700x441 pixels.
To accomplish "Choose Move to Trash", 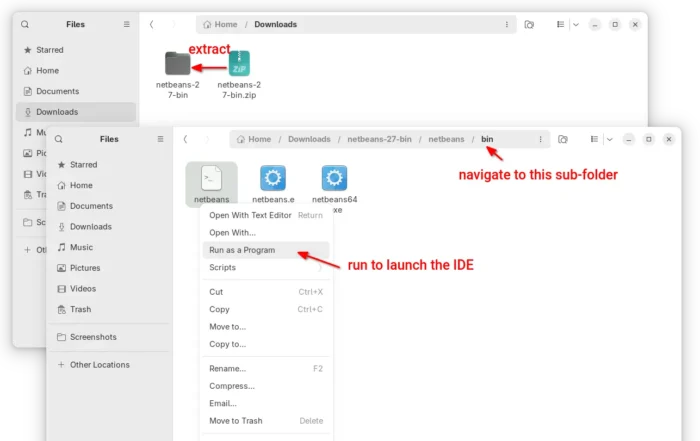I will (x=266, y=421).
